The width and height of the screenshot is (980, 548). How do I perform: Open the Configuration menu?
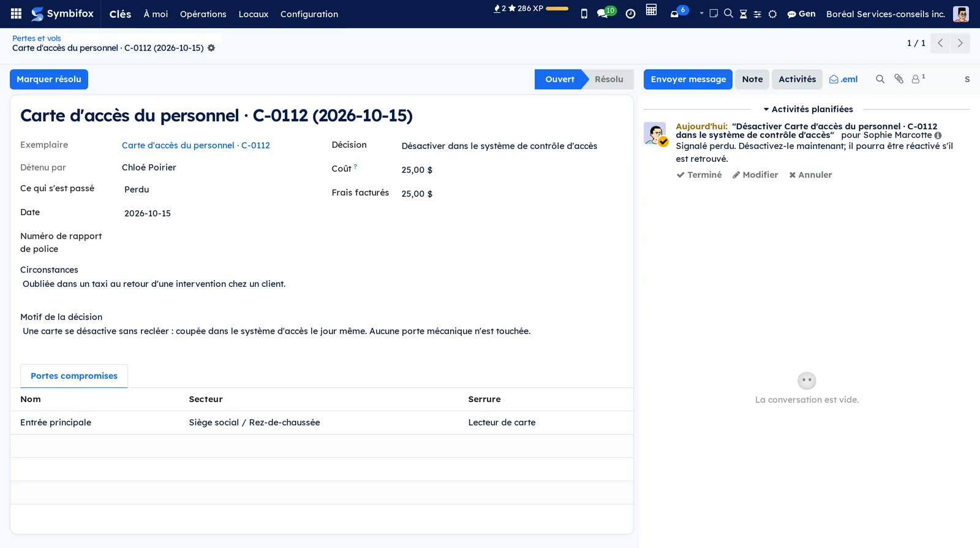click(x=309, y=14)
